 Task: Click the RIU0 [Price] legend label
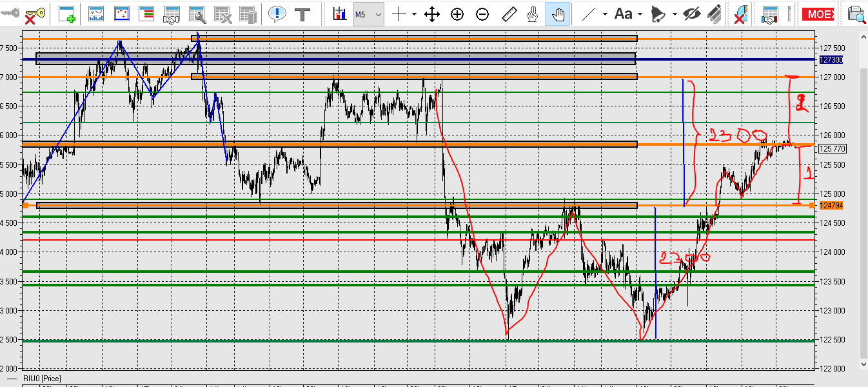click(x=42, y=379)
